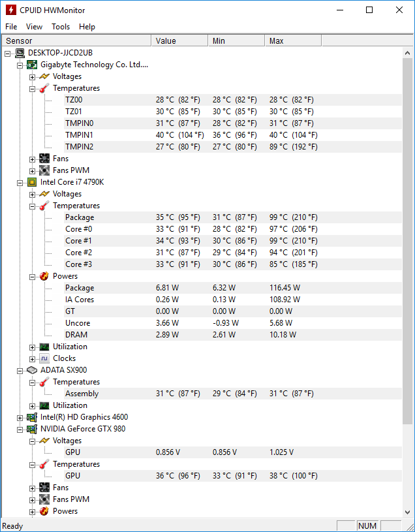Click the Intel Core i7 Temperatures thermometer icon
This screenshot has width=415, height=532.
44,206
